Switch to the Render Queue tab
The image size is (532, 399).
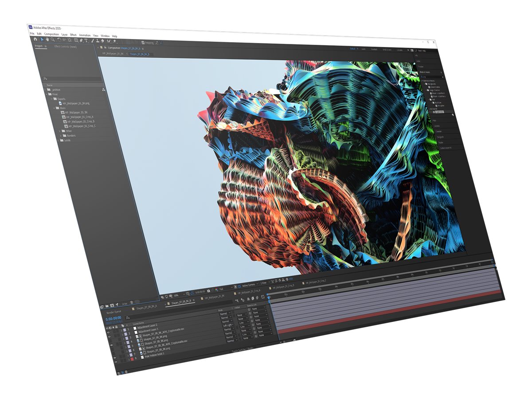[114, 312]
